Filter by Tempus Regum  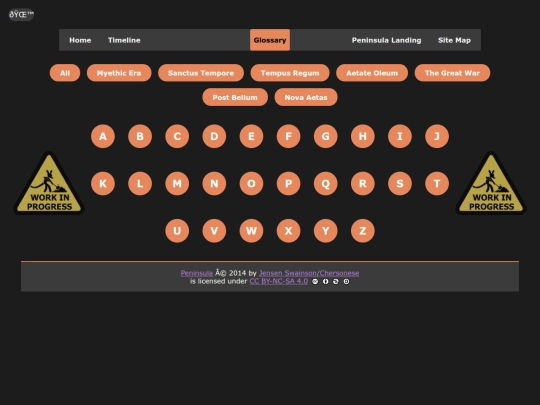point(290,73)
